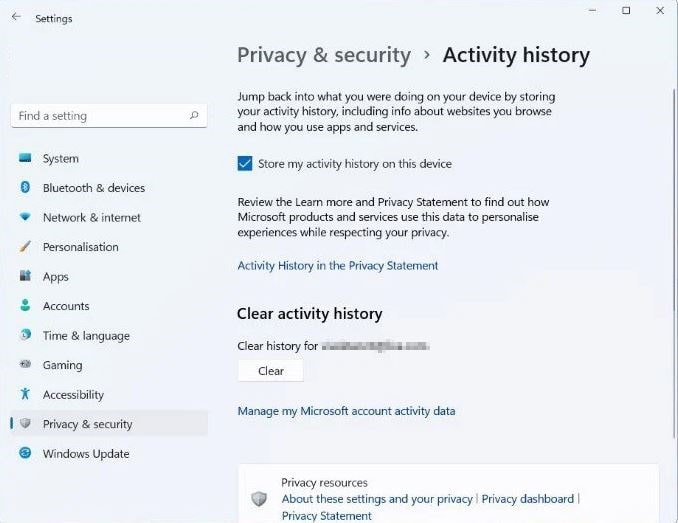Screen dimensions: 678x523
Task: Click the Bluetooth & devices icon
Action: click(25, 188)
